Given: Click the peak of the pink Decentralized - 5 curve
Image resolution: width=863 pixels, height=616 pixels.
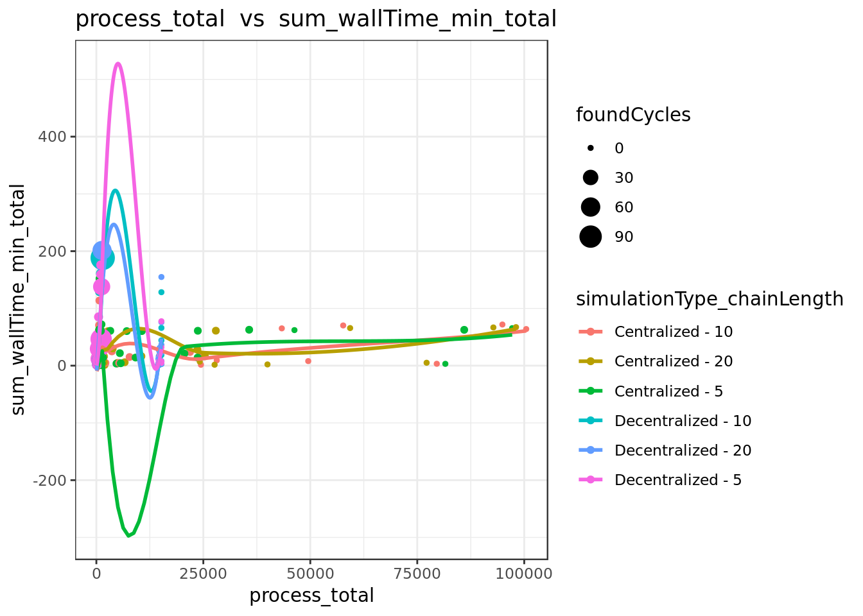Looking at the screenshot, I should [118, 64].
